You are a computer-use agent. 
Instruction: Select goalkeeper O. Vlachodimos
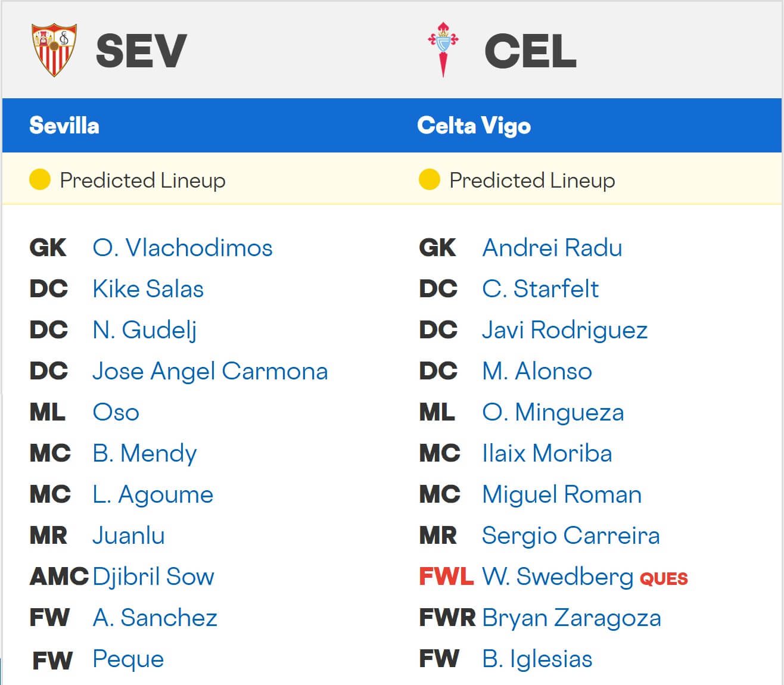(x=182, y=248)
